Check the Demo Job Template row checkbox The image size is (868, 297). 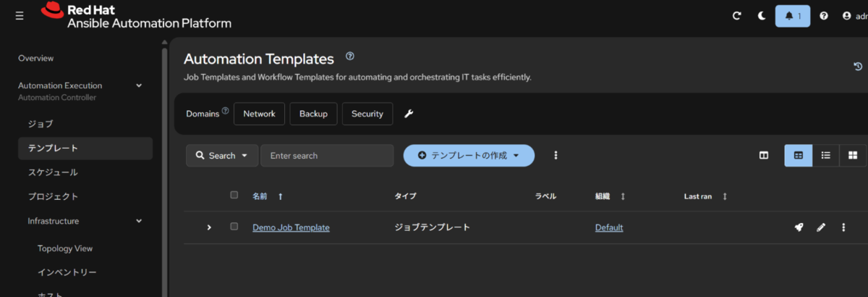point(234,227)
